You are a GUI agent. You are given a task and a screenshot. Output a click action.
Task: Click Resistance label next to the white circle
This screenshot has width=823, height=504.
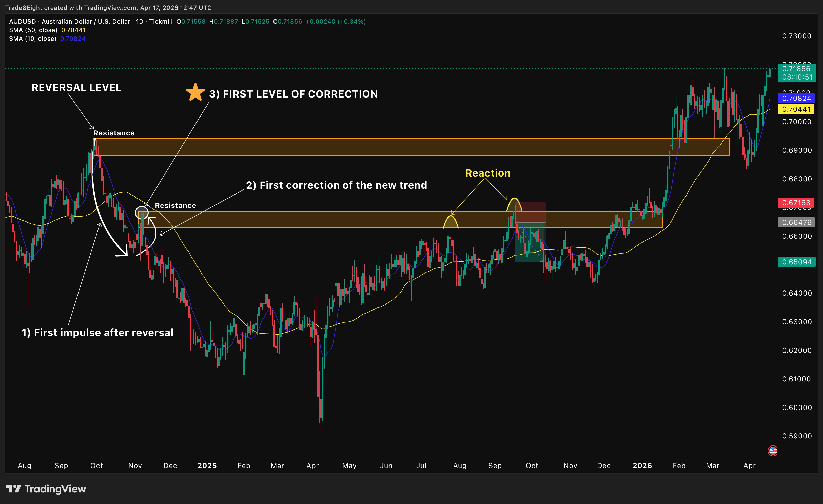tap(175, 205)
